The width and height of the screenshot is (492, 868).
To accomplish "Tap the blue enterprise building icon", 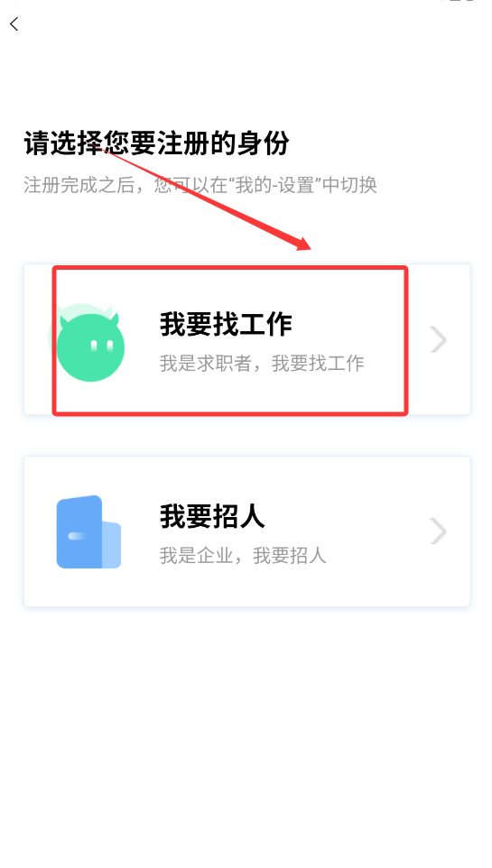I will click(88, 532).
